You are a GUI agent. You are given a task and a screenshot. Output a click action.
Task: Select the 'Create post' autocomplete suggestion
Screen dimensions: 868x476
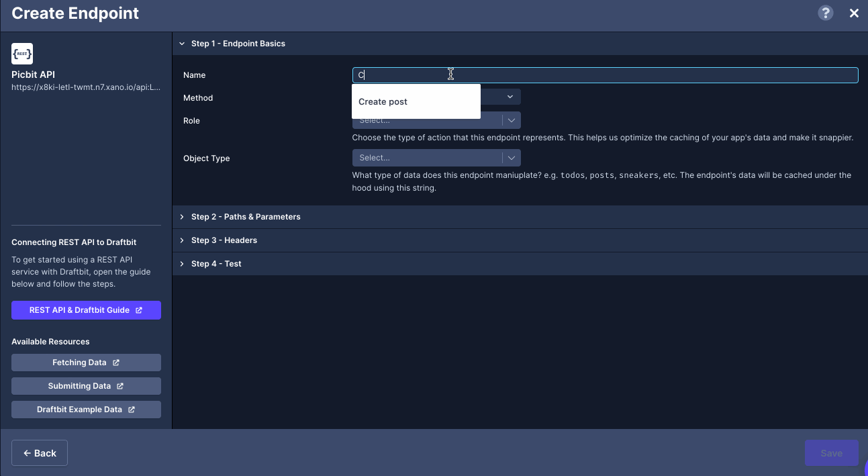[383, 102]
